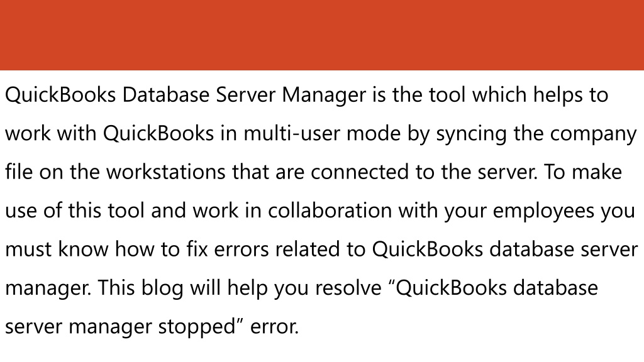This screenshot has height=362, width=644.
Task: Select the capitalized word "Server"
Action: point(246,95)
